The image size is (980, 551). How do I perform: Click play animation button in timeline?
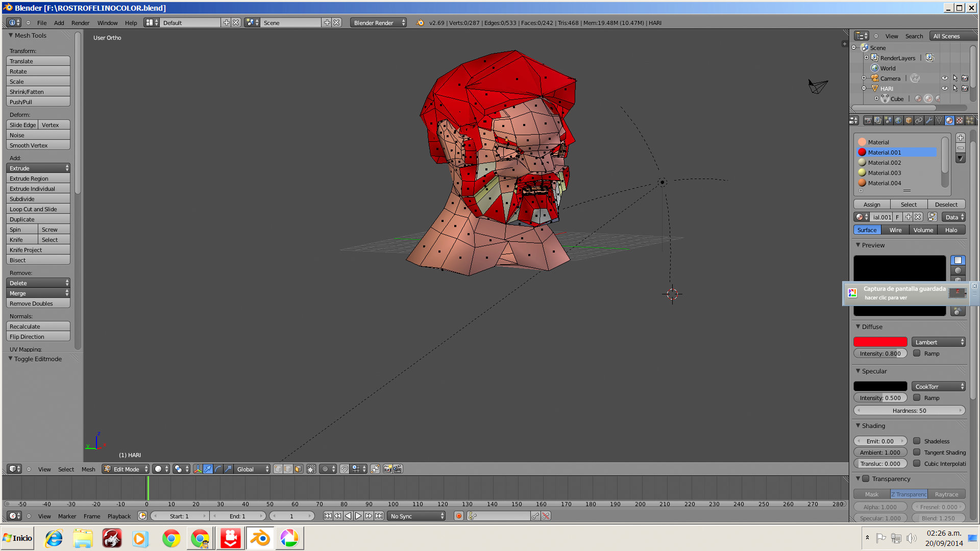point(358,516)
